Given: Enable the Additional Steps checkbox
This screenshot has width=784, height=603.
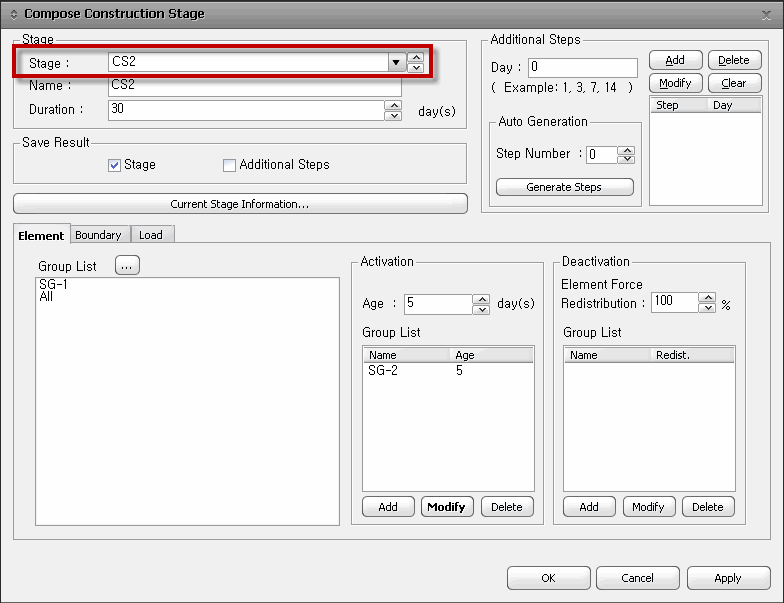Looking at the screenshot, I should pyautogui.click(x=230, y=165).
